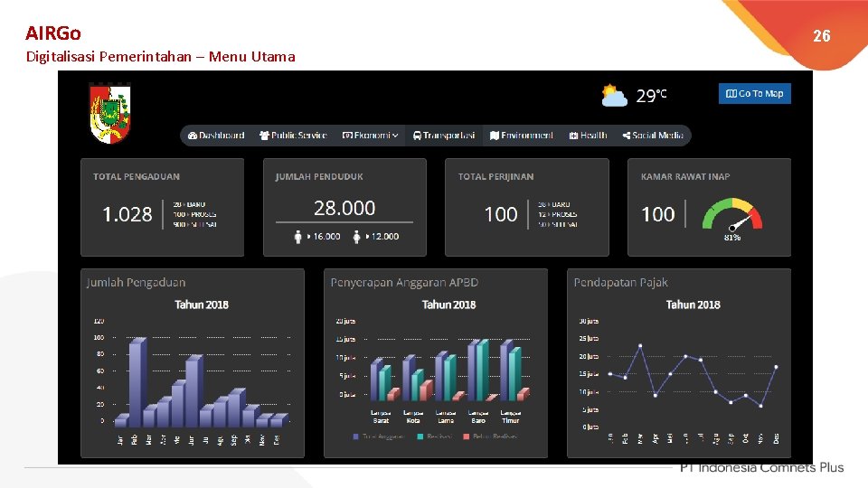This screenshot has width=868, height=488.
Task: Click the KAMAR RAWAT INAP card title
Action: (685, 176)
